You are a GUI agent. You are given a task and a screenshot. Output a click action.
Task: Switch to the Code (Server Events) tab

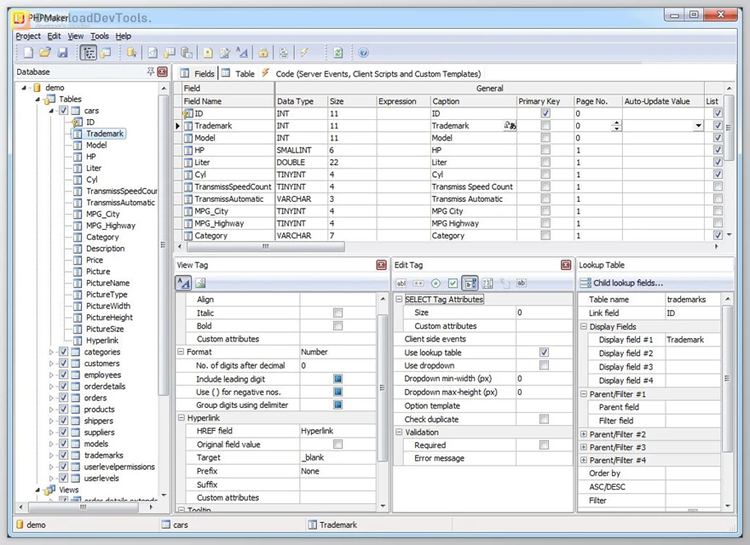tap(371, 74)
